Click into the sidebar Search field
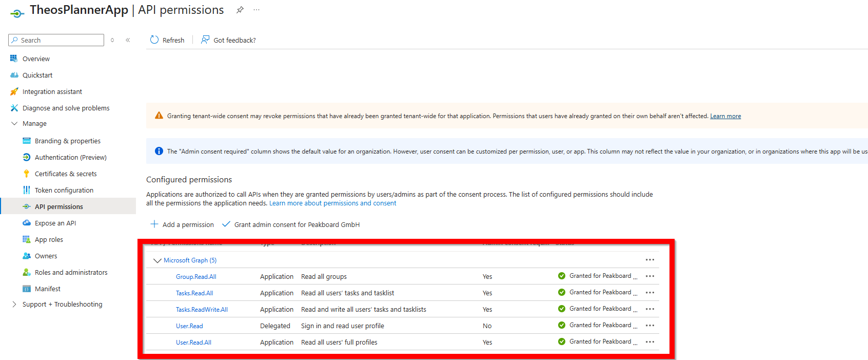868x360 pixels. click(x=56, y=40)
